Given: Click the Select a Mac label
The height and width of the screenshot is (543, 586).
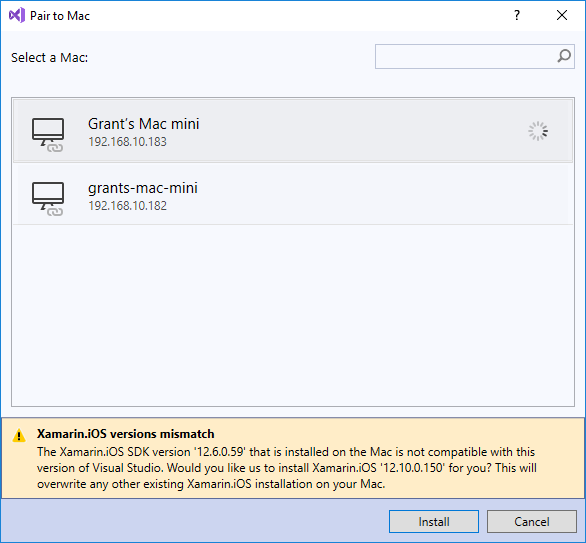Looking at the screenshot, I should (x=49, y=58).
